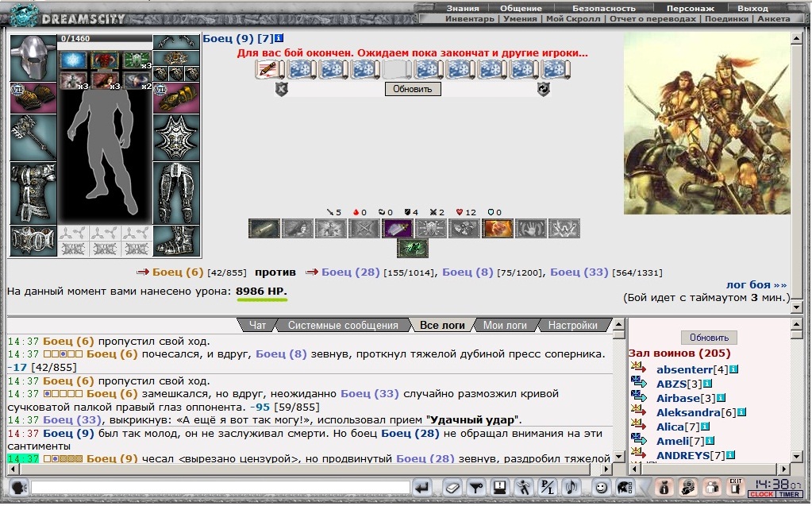Use the green skill below the skill bar
This screenshot has width=812, height=506.
[x=413, y=249]
